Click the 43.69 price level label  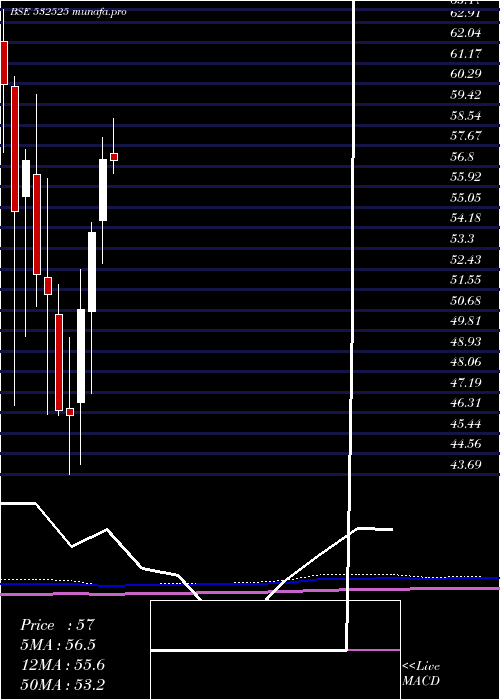(x=466, y=465)
